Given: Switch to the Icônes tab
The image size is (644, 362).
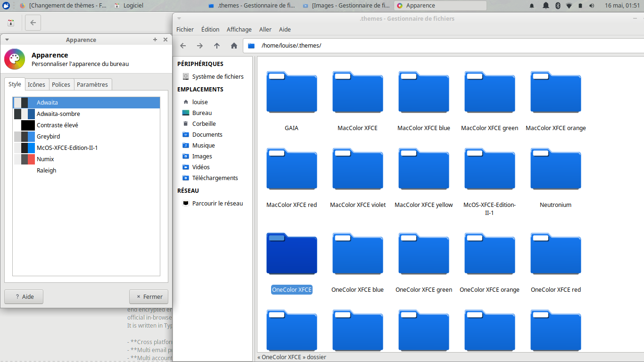Looking at the screenshot, I should pos(36,84).
